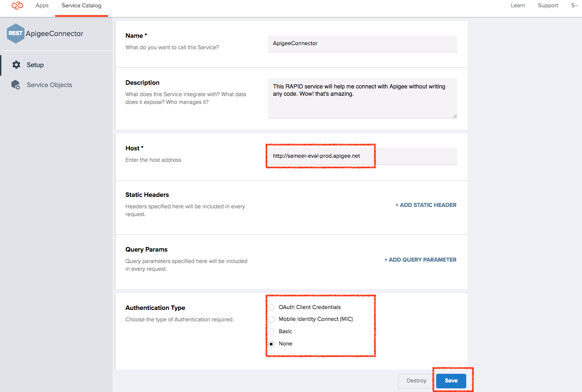Select the None authentication radio button
The image size is (582, 392).
point(272,344)
